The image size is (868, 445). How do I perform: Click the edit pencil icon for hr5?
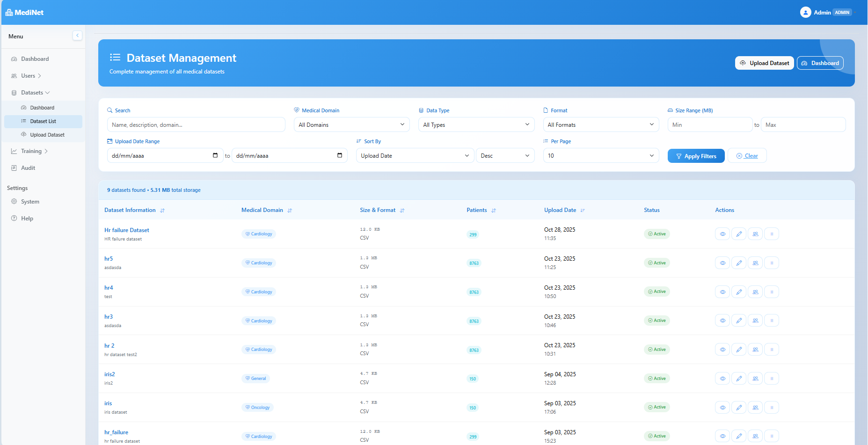pyautogui.click(x=738, y=263)
